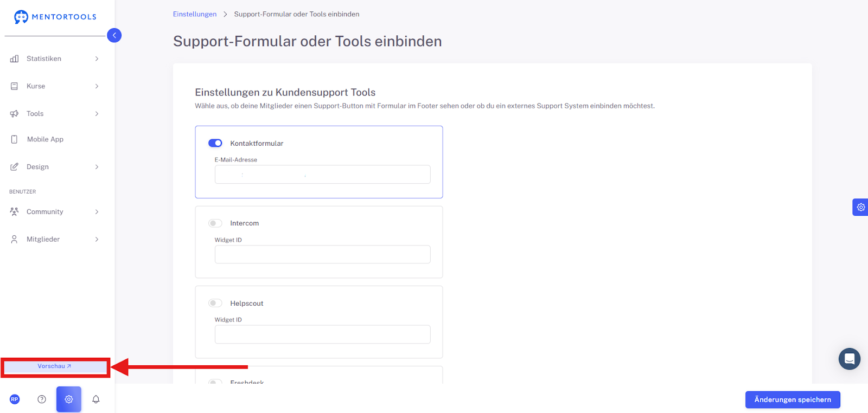
Task: Expand the Community menu chevron
Action: coord(97,212)
